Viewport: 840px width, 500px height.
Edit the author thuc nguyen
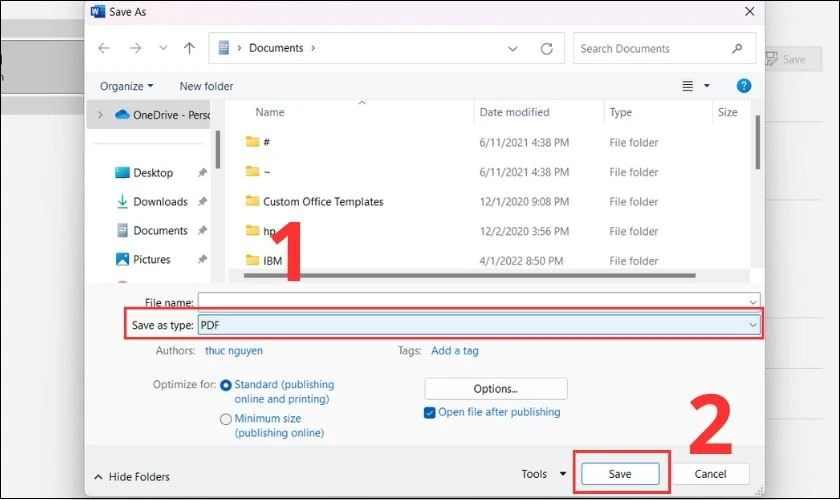[234, 350]
